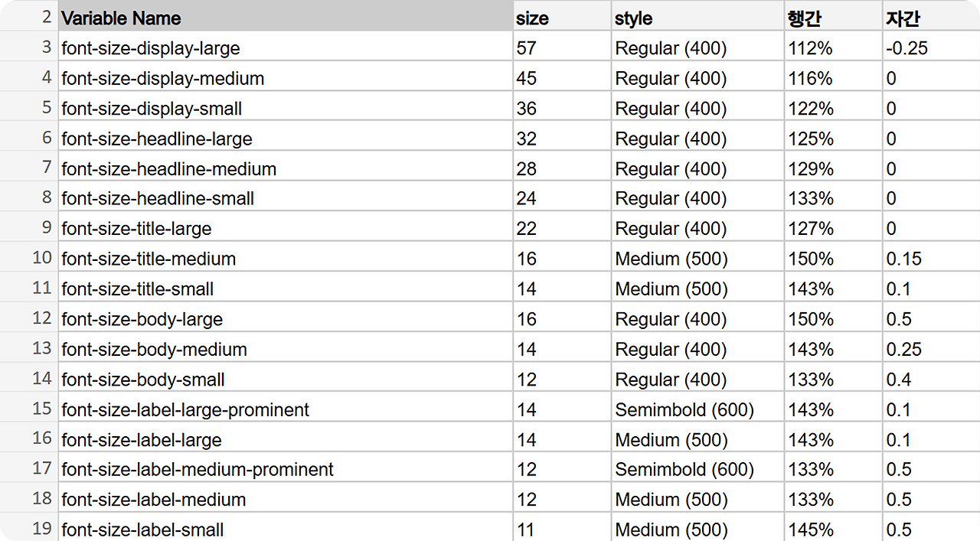
Task: Select the -0.25 letter-spacing cell
Action: (x=931, y=47)
